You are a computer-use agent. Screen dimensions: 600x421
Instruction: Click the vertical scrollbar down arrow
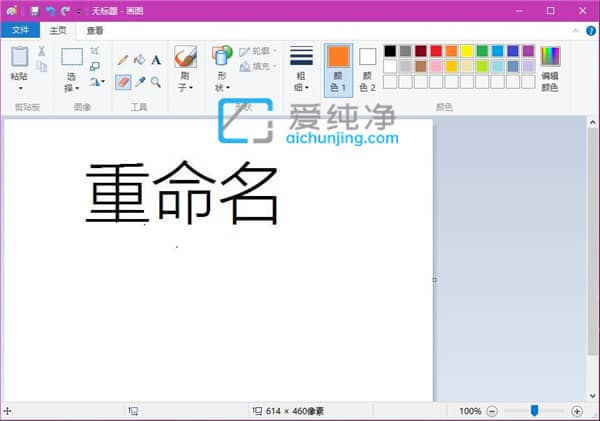point(593,396)
